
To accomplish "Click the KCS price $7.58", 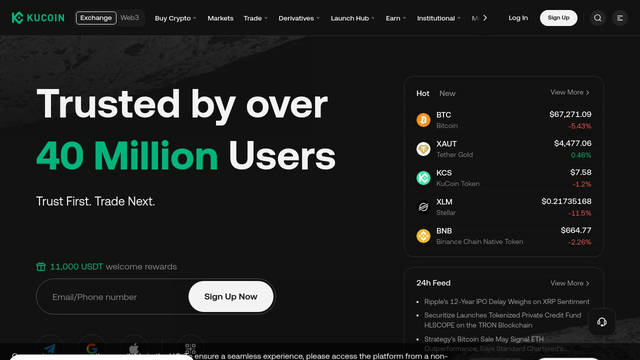I will 581,172.
